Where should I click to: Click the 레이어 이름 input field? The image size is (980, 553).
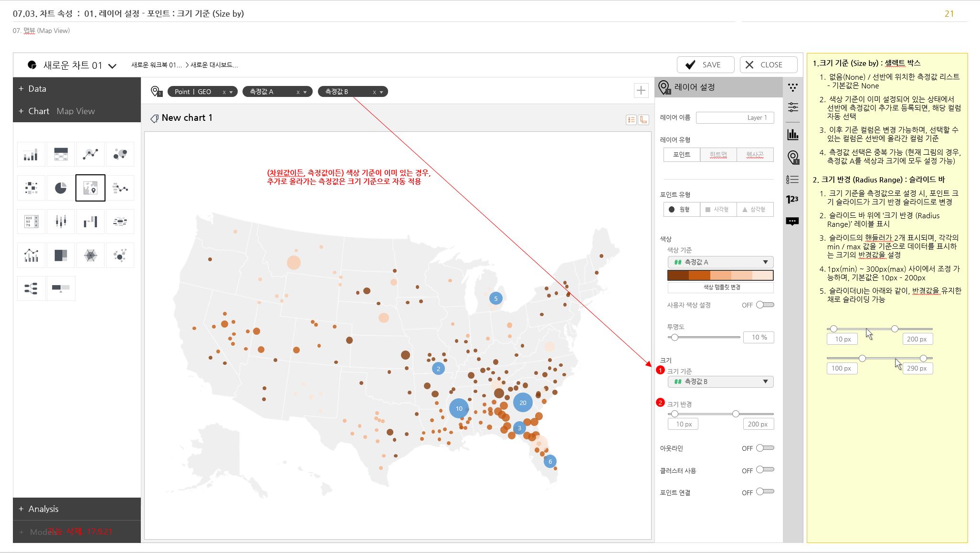(735, 117)
